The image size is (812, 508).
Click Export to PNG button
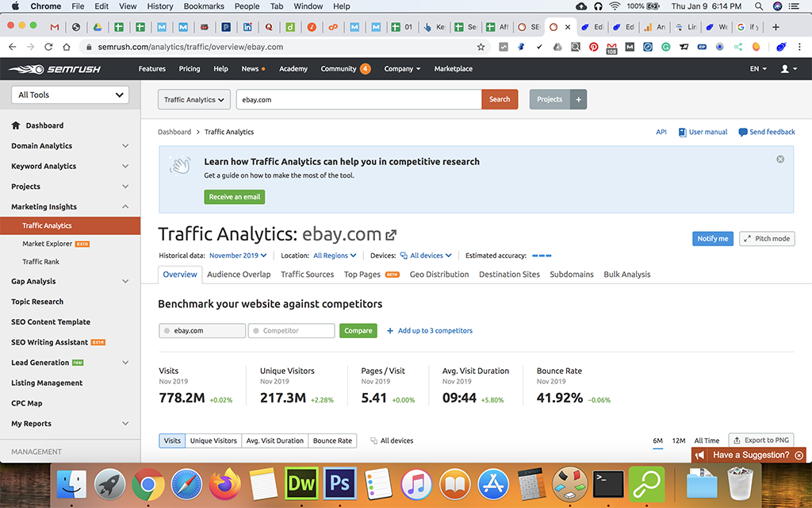(761, 440)
